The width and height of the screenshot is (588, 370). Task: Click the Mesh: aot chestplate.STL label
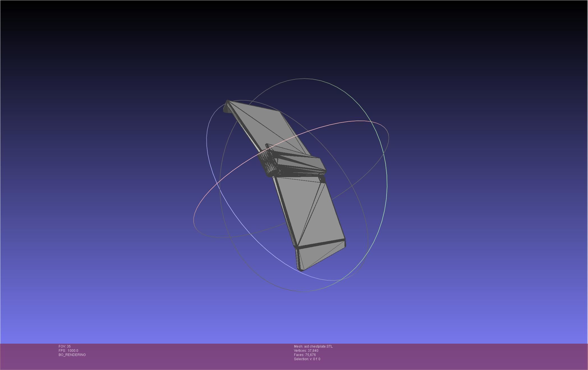(313, 346)
